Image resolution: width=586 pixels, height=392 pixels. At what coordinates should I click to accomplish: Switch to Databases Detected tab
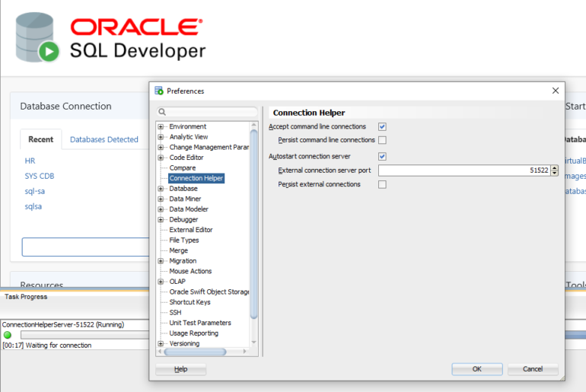104,139
